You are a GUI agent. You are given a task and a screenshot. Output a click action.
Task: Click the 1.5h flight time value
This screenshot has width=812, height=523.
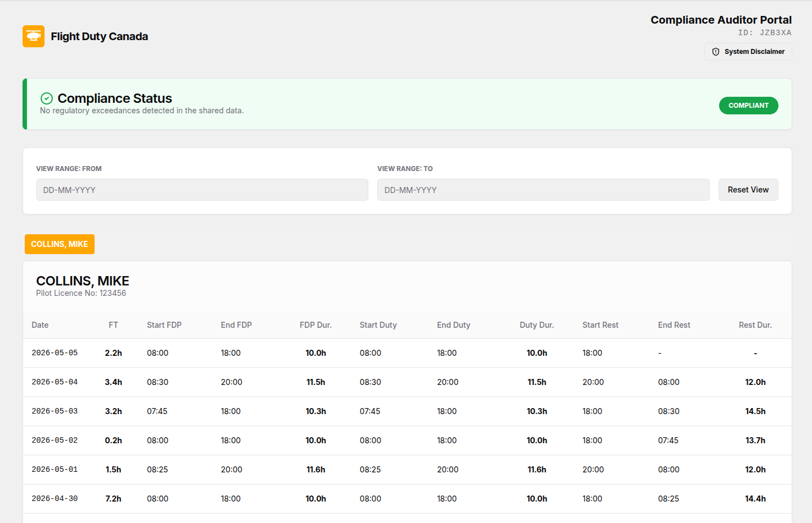[113, 470]
